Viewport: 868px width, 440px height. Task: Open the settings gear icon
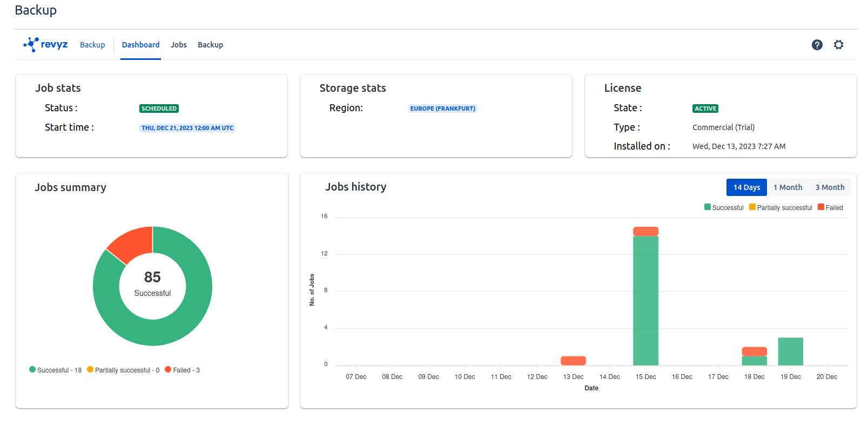[838, 45]
